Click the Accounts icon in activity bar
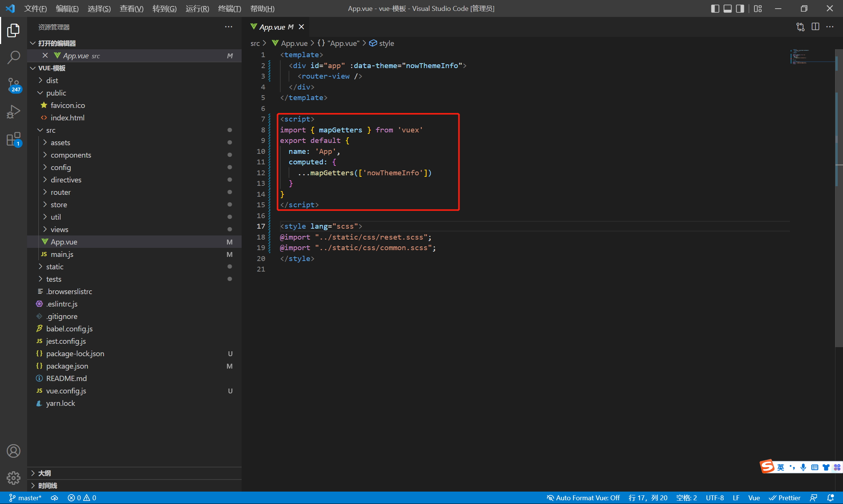843x504 pixels. click(14, 451)
